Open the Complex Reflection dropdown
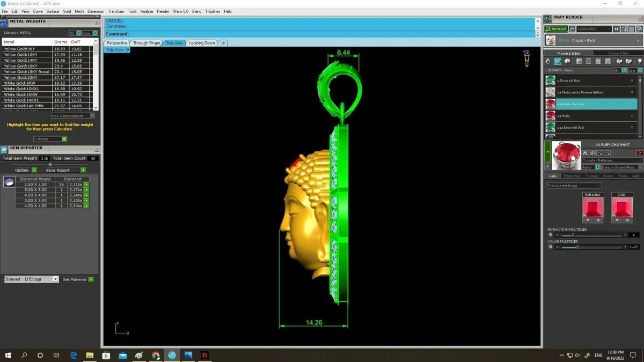The width and height of the screenshot is (644, 362). [x=612, y=160]
